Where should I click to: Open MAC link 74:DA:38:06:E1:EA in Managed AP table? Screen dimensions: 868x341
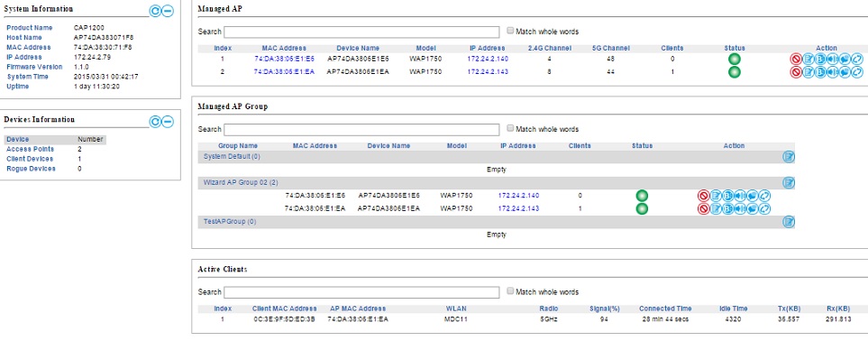coord(284,71)
